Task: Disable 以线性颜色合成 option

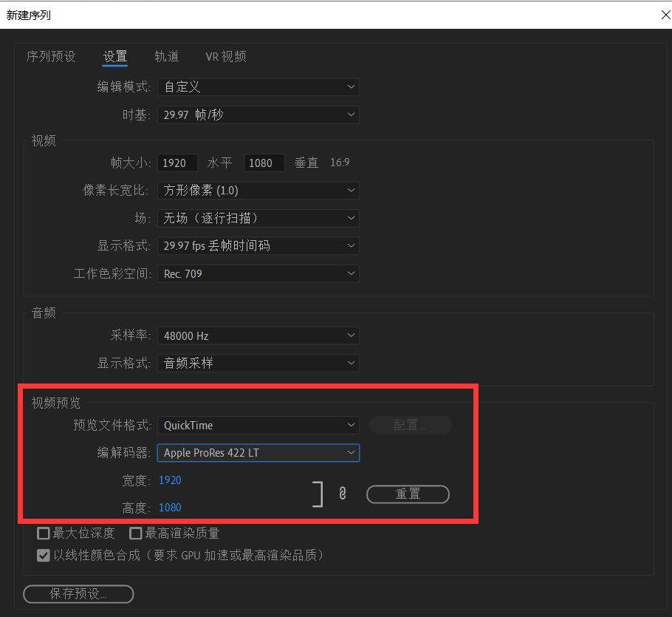Action: pos(43,555)
